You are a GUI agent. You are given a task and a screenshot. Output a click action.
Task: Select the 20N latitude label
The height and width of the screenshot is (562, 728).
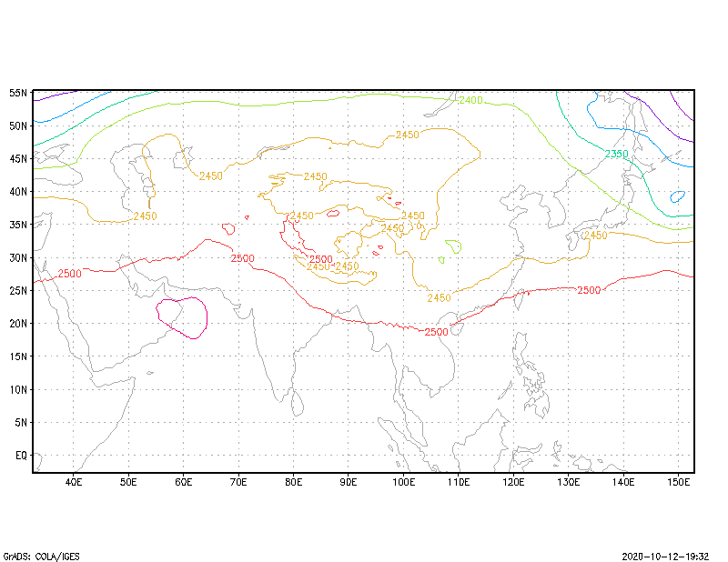(x=18, y=324)
